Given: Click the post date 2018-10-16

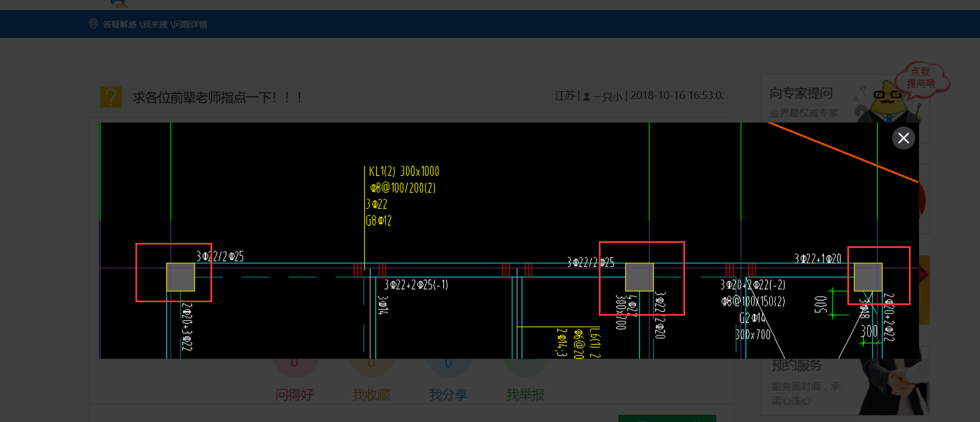Looking at the screenshot, I should pos(657,96).
